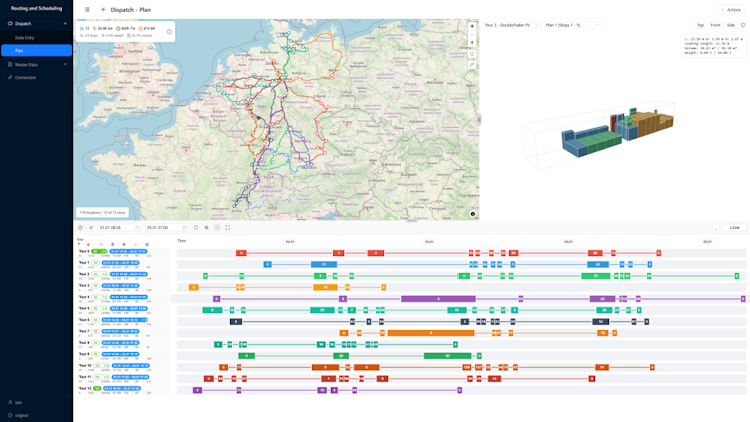Activate the map lasso selection tool
The image size is (750, 422).
[472, 54]
